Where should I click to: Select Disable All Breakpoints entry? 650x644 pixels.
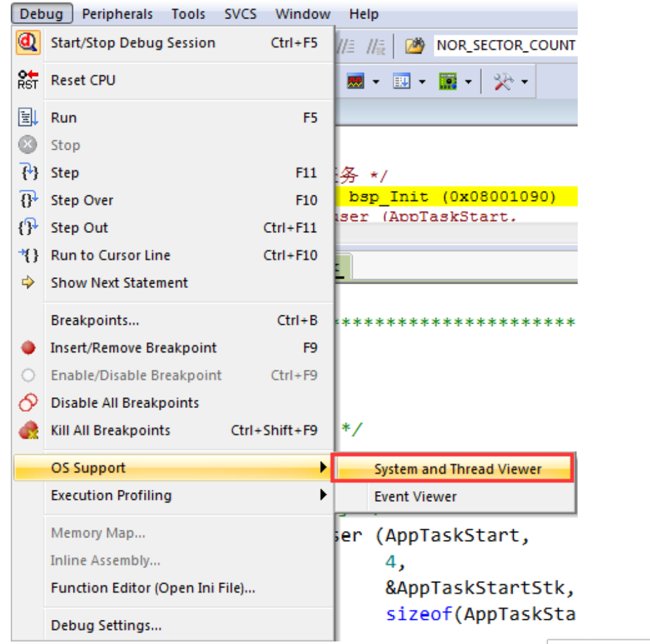[x=173, y=402]
